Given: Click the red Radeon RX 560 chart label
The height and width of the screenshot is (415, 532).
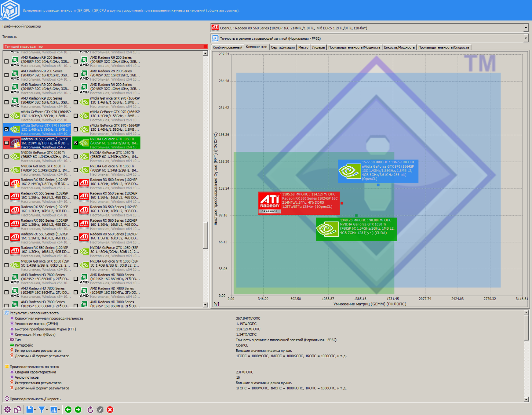Looking at the screenshot, I should point(299,203).
